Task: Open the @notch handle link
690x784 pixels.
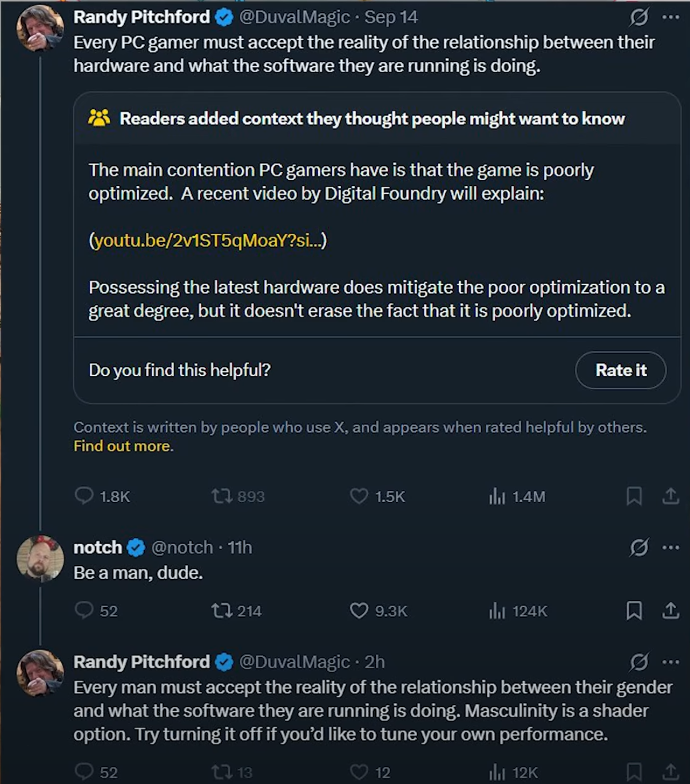Action: (x=182, y=548)
